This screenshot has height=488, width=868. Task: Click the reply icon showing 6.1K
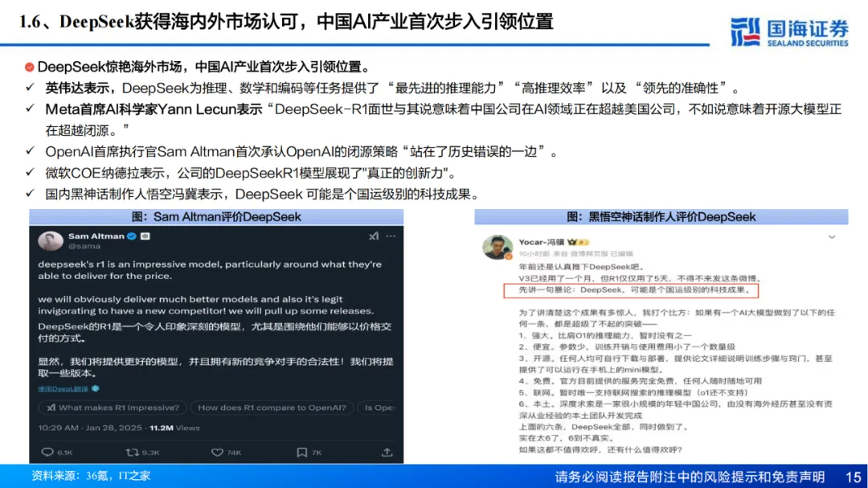(48, 453)
